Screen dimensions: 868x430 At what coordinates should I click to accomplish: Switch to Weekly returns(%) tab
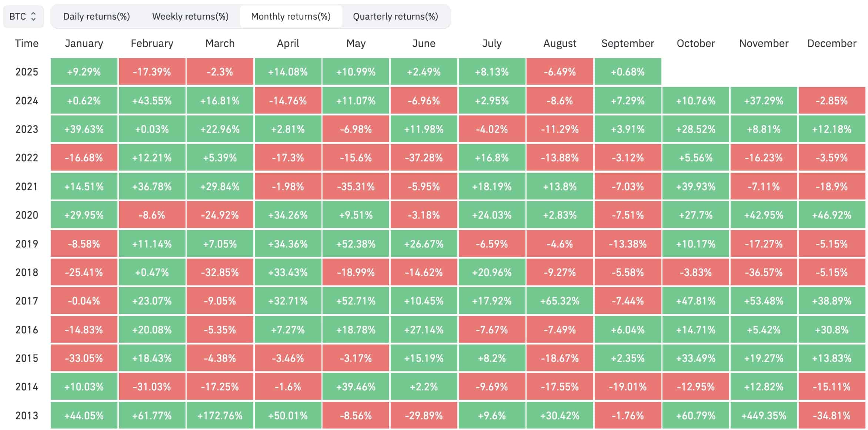tap(190, 16)
